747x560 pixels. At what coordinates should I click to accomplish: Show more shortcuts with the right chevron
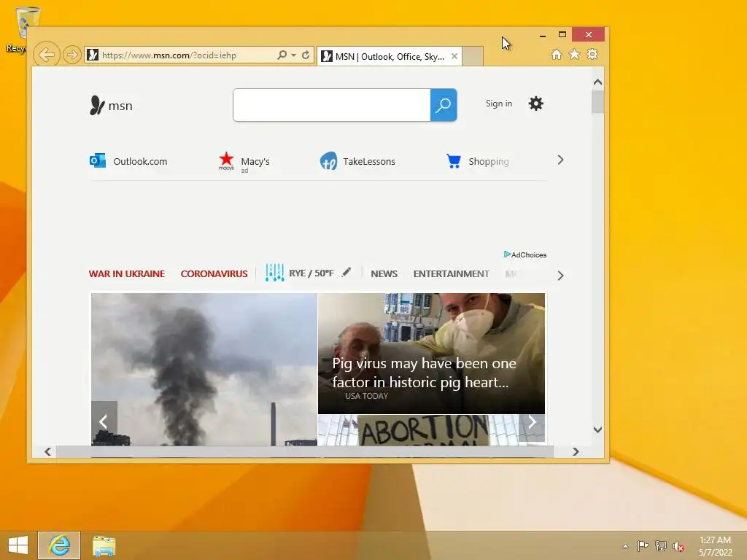(x=561, y=160)
